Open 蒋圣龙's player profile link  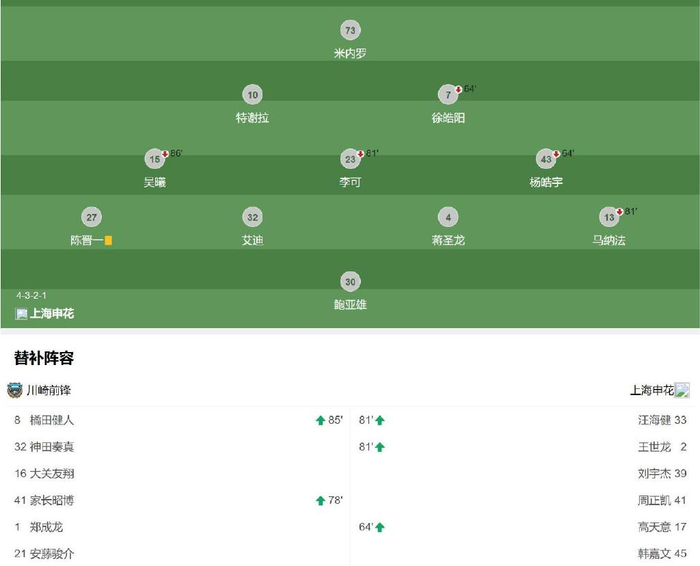(449, 240)
